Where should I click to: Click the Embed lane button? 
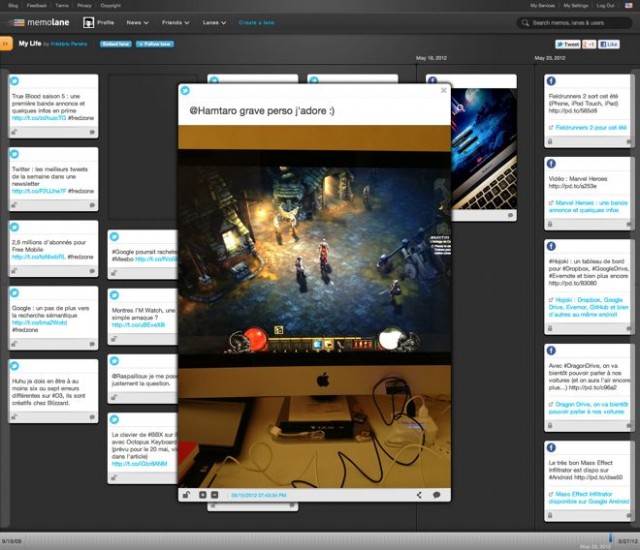pos(116,44)
